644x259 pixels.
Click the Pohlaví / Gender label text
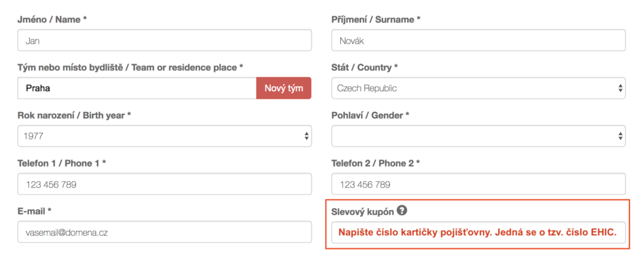[370, 115]
